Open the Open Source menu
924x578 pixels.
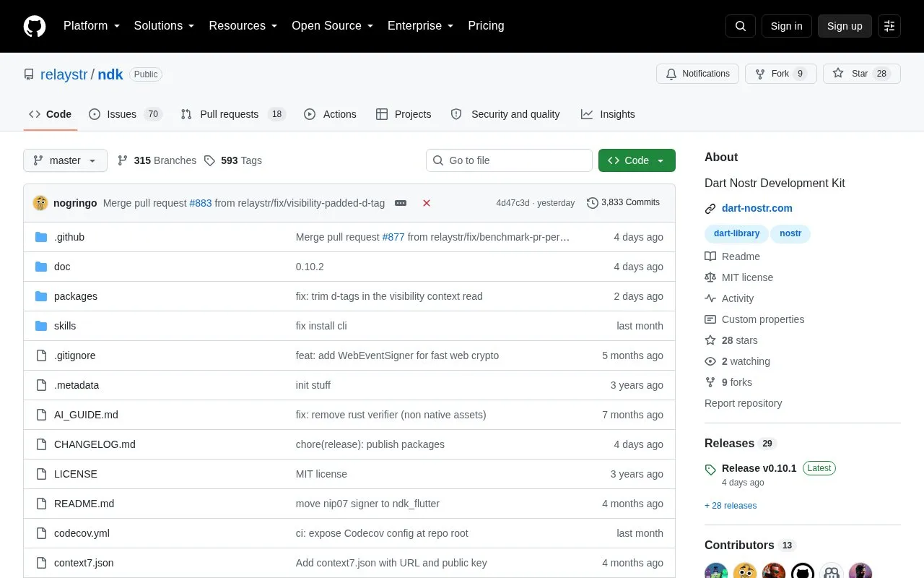pos(332,26)
